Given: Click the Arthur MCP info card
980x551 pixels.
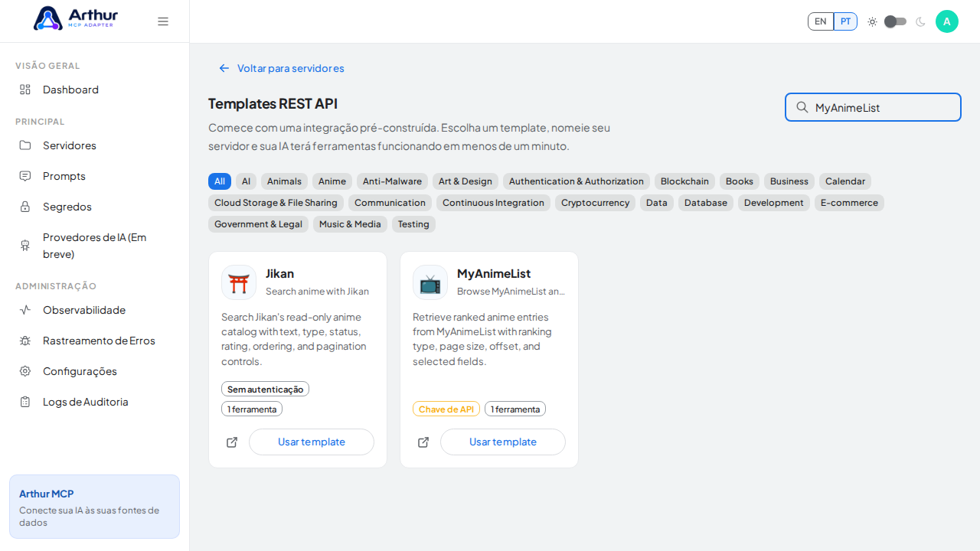Looking at the screenshot, I should click(x=94, y=507).
